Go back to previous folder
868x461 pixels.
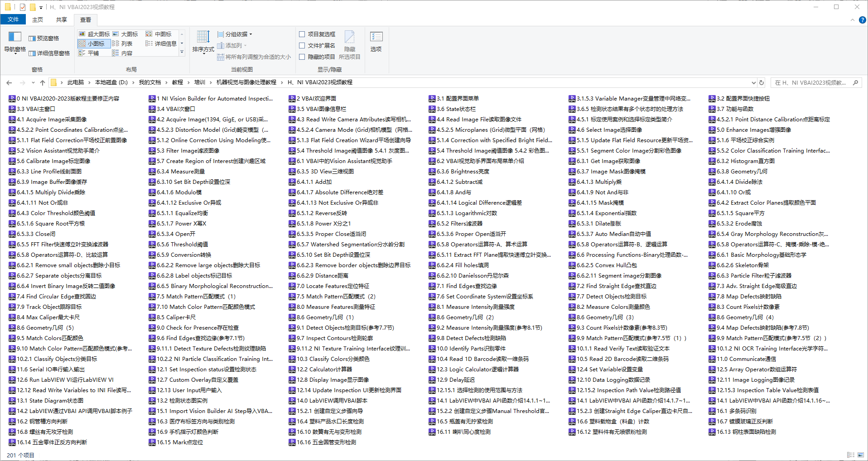[x=9, y=82]
